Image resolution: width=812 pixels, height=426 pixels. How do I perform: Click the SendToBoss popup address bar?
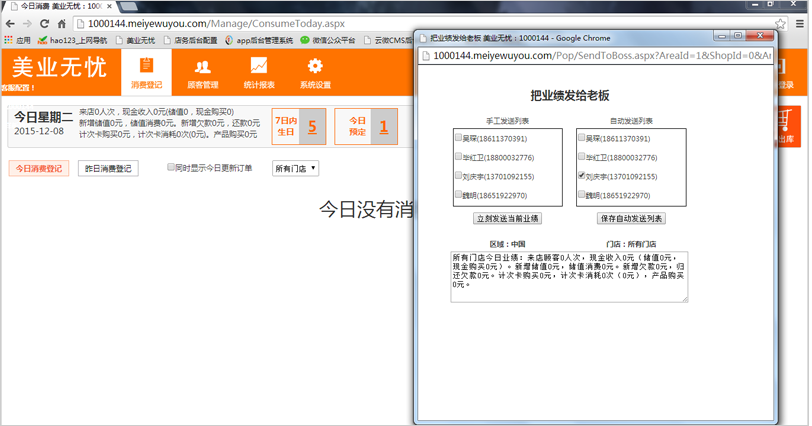point(596,56)
